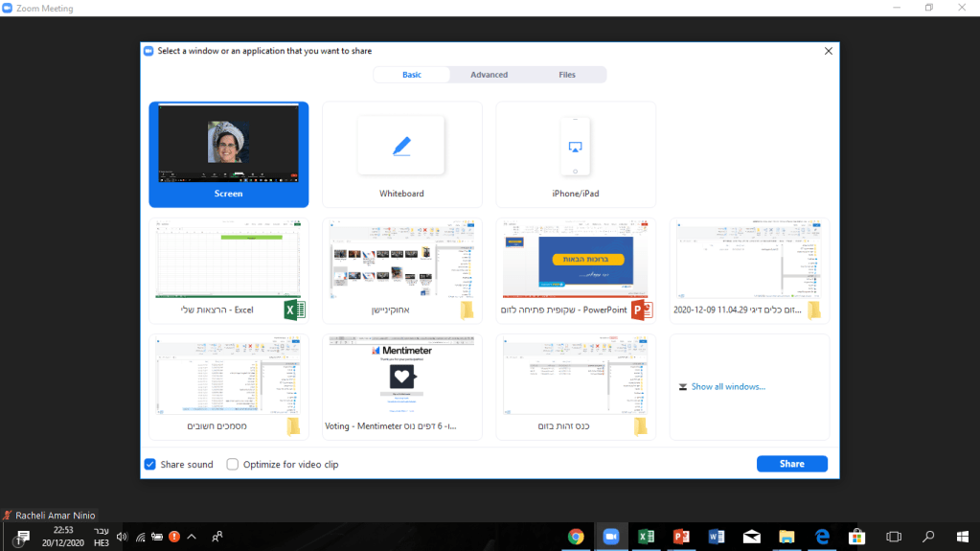Pick the Excel window thumbnail

(228, 270)
